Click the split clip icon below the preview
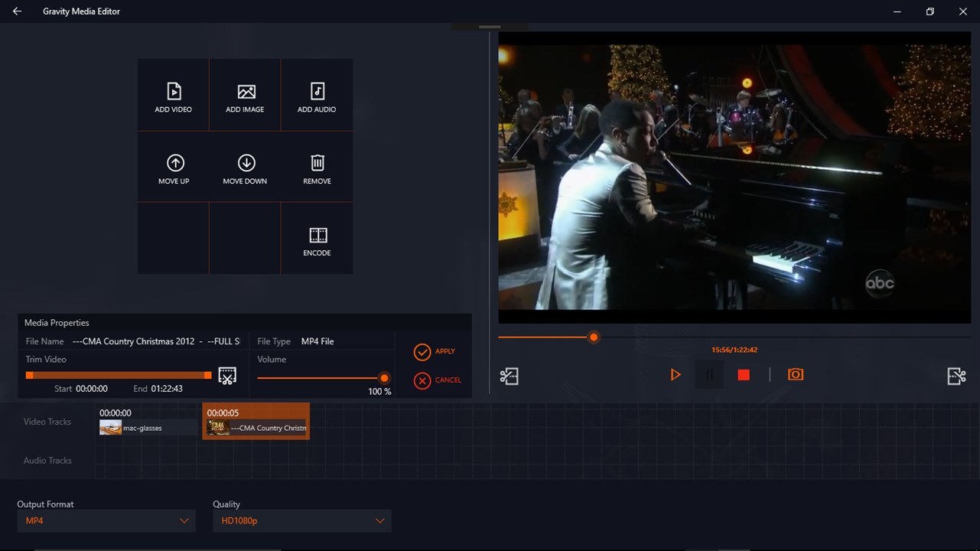 (x=509, y=376)
